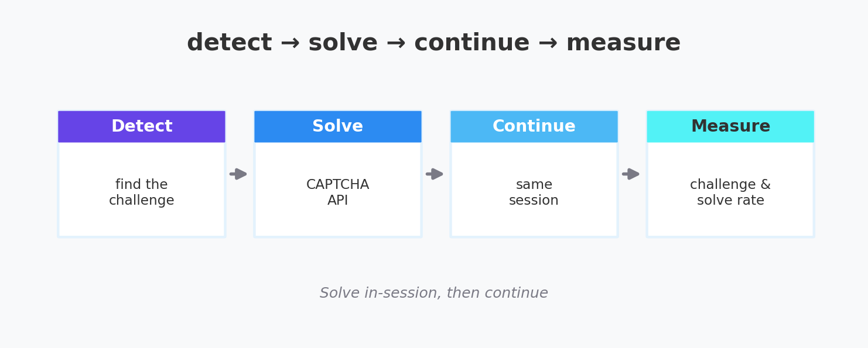Click the Detect card's white body
The height and width of the screenshot is (348, 868).
click(142, 189)
